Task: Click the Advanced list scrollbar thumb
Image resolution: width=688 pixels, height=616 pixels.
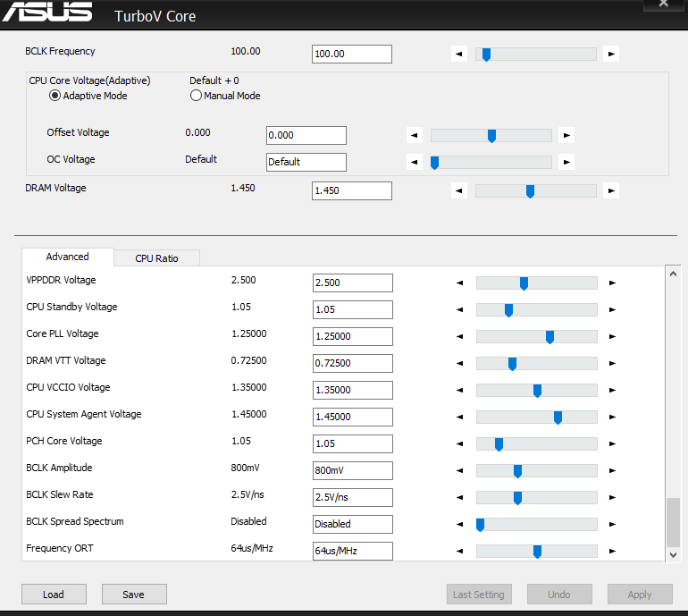Action: pyautogui.click(x=673, y=521)
